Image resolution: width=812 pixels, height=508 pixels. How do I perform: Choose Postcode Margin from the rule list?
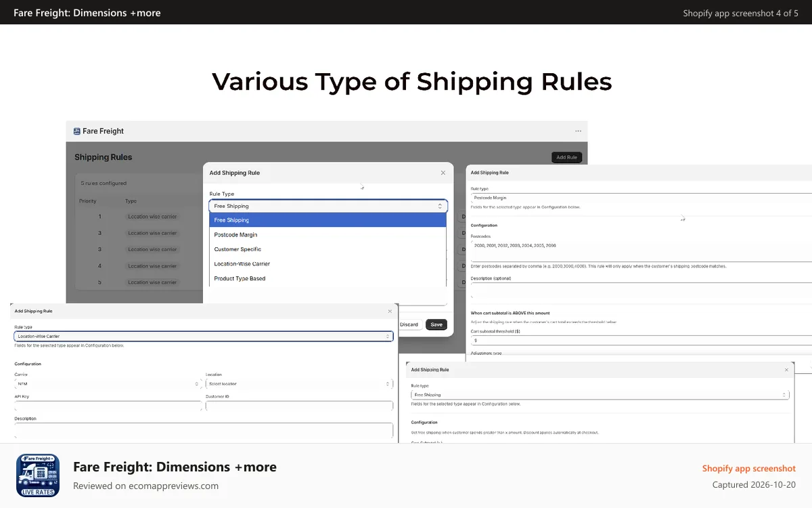[x=328, y=235]
